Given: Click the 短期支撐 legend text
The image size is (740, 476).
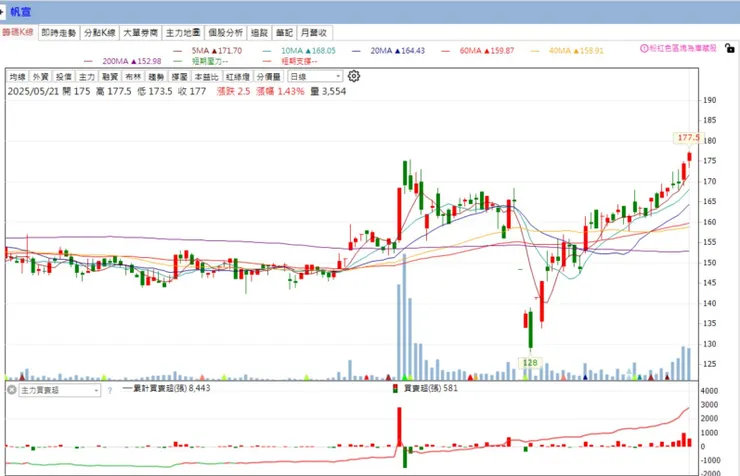Looking at the screenshot, I should (299, 61).
